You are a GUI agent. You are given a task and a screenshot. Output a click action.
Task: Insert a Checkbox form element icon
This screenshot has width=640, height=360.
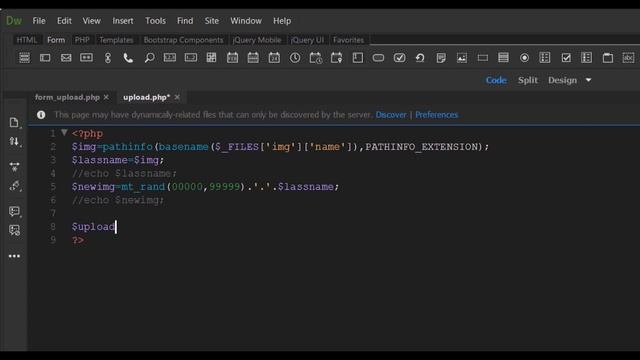tap(566, 58)
